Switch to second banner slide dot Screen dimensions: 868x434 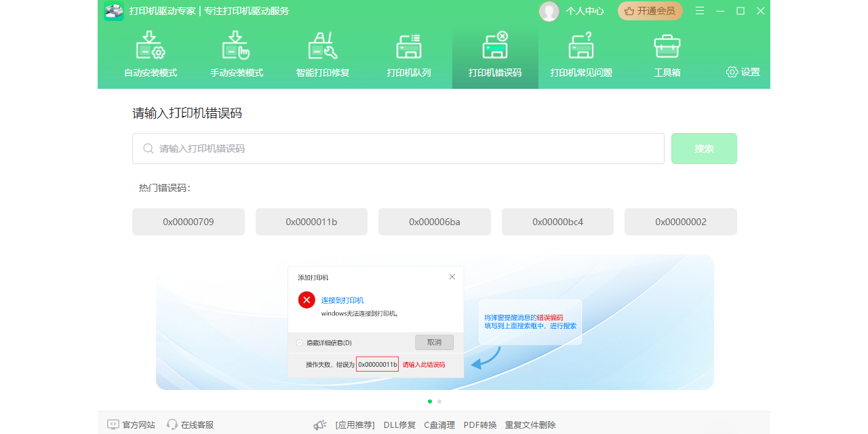click(439, 401)
